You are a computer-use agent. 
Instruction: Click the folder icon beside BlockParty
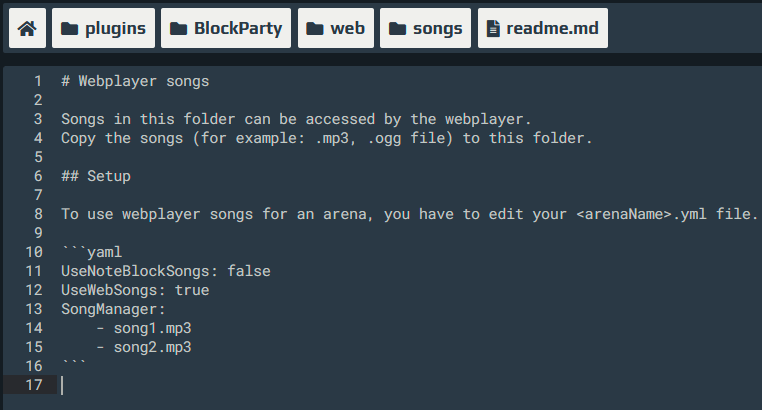click(178, 29)
